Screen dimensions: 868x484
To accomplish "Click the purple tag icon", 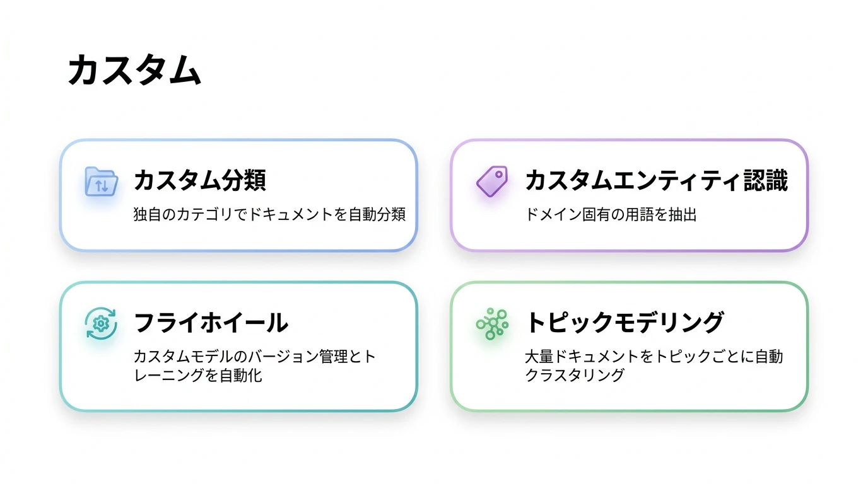I will (x=492, y=181).
